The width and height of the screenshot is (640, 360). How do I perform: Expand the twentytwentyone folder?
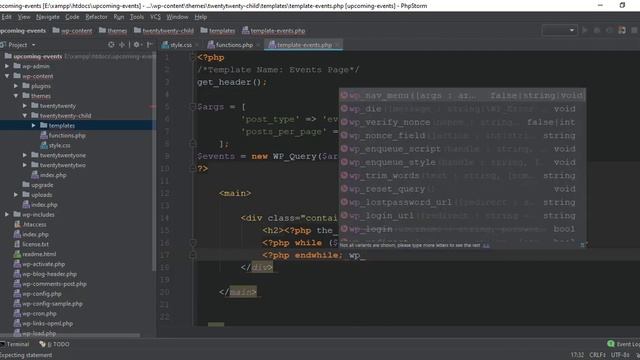tap(25, 155)
